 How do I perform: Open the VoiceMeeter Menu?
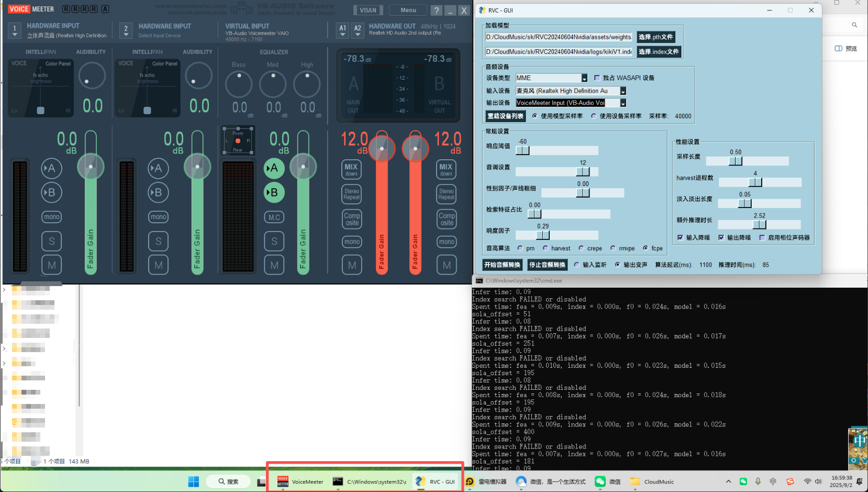408,10
